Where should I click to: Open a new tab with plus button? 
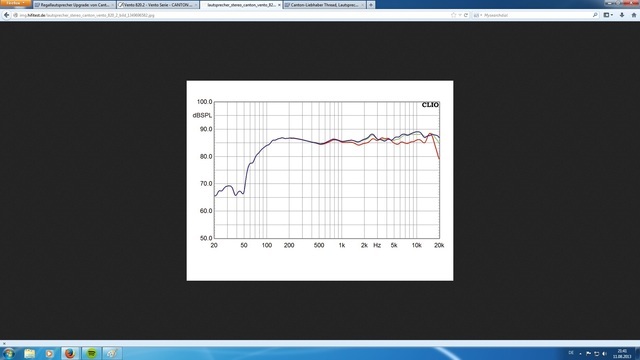pyautogui.click(x=371, y=5)
